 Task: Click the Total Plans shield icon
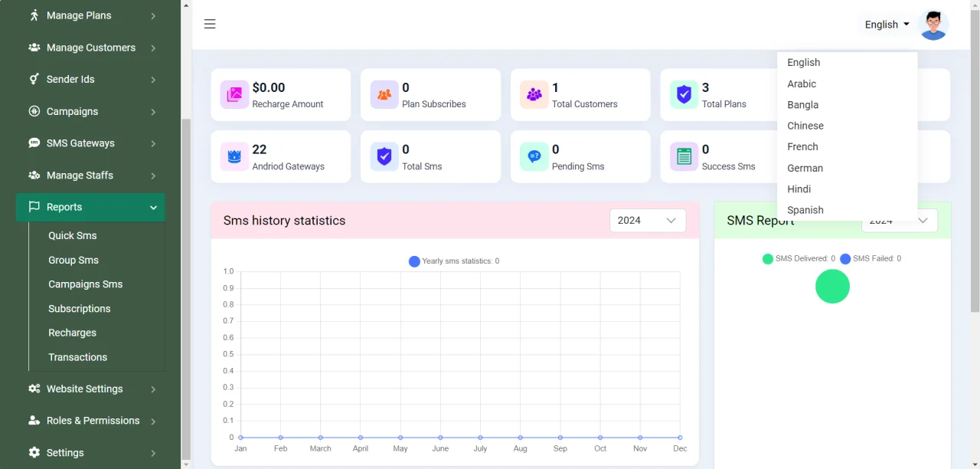684,95
